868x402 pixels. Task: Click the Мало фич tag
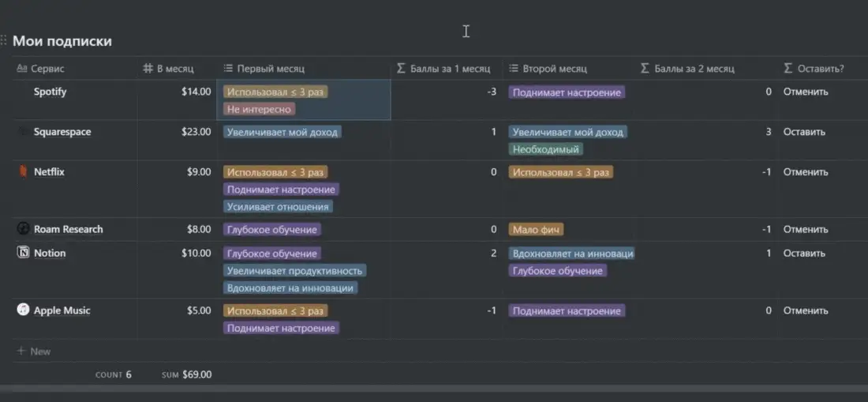(x=536, y=229)
